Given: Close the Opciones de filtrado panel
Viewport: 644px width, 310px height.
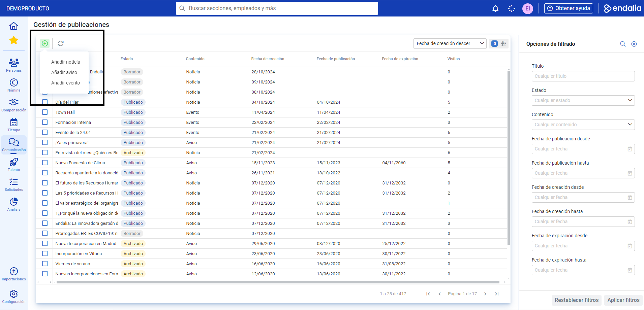Looking at the screenshot, I should [634, 44].
